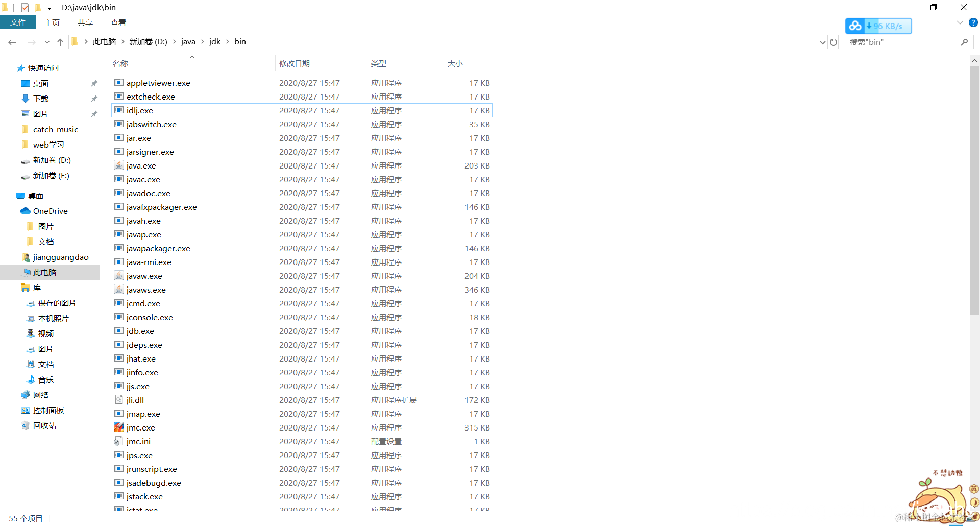Select user folder jiangguangdao in sidebar
Image resolution: width=980 pixels, height=526 pixels.
click(x=56, y=257)
